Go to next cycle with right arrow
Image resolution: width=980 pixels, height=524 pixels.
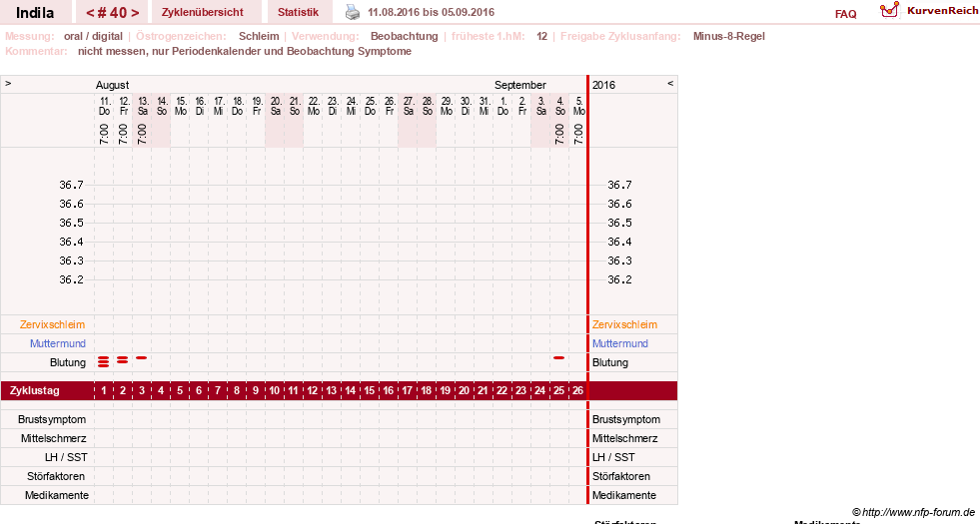135,13
